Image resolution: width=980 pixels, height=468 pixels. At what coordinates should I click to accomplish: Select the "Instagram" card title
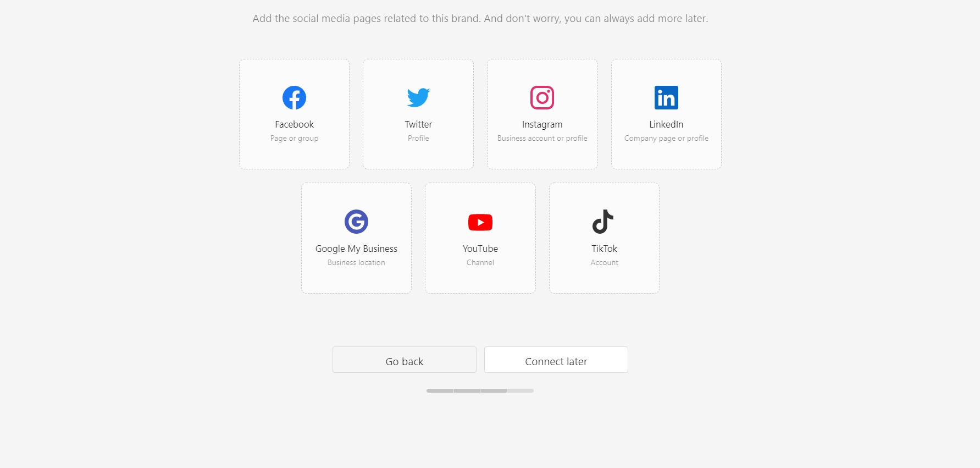(542, 124)
